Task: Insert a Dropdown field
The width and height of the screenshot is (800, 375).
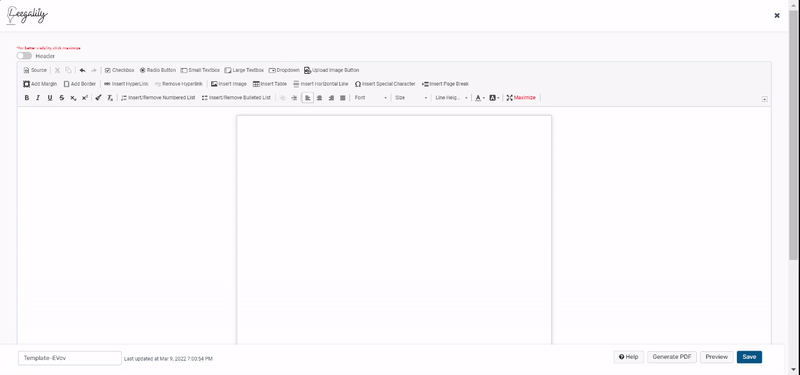Action: 284,70
